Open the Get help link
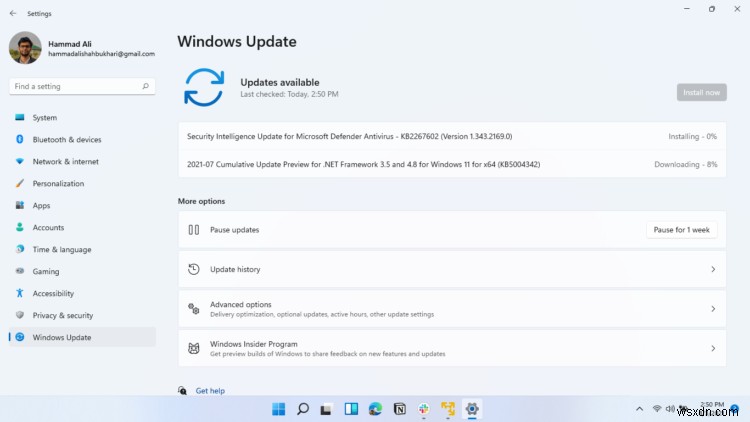The image size is (750, 422). (210, 390)
